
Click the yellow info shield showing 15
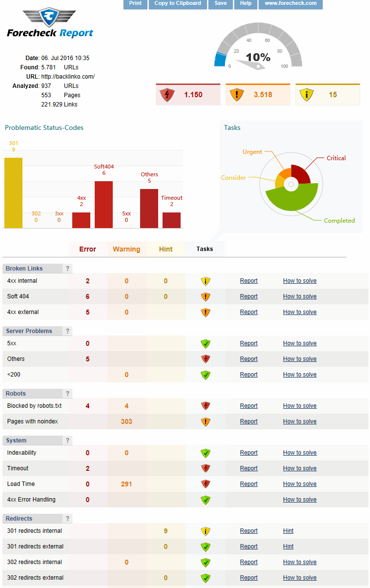(x=307, y=95)
